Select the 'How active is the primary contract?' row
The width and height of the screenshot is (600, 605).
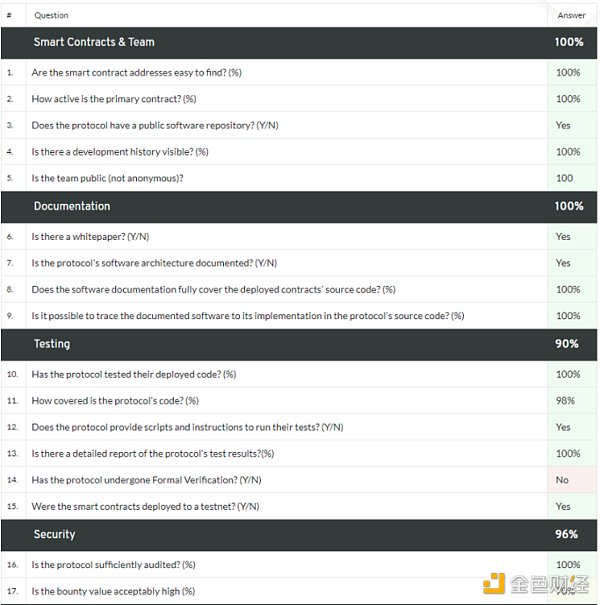[x=114, y=99]
